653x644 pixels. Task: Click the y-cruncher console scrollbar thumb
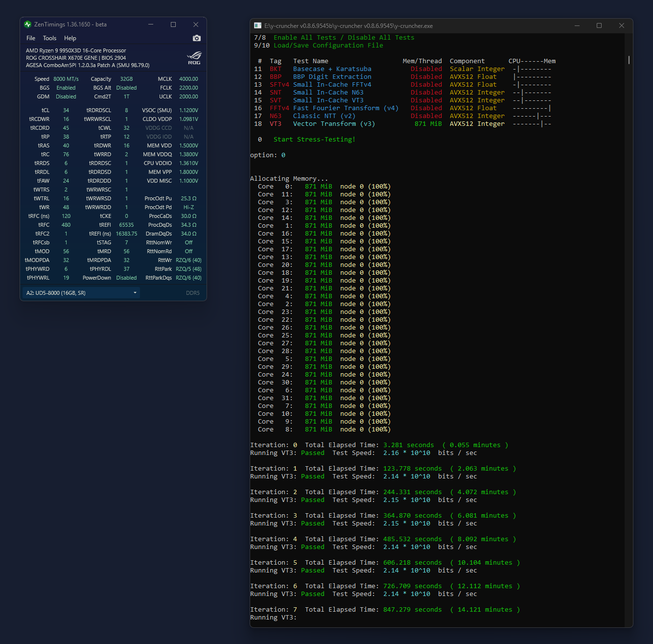click(x=629, y=60)
